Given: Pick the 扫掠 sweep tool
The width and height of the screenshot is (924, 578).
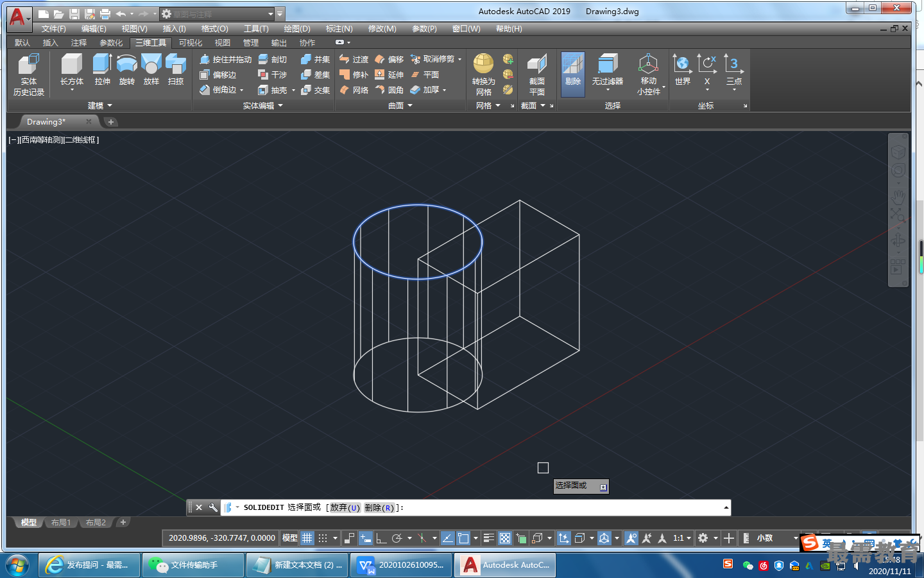Looking at the screenshot, I should point(176,69).
